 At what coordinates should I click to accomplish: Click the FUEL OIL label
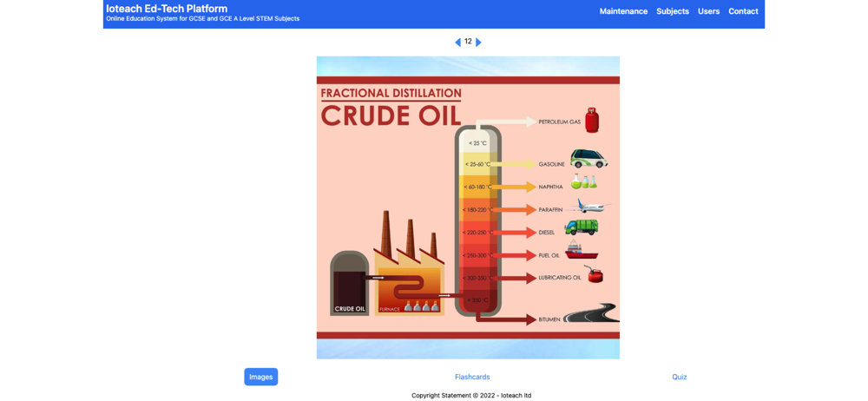(549, 255)
